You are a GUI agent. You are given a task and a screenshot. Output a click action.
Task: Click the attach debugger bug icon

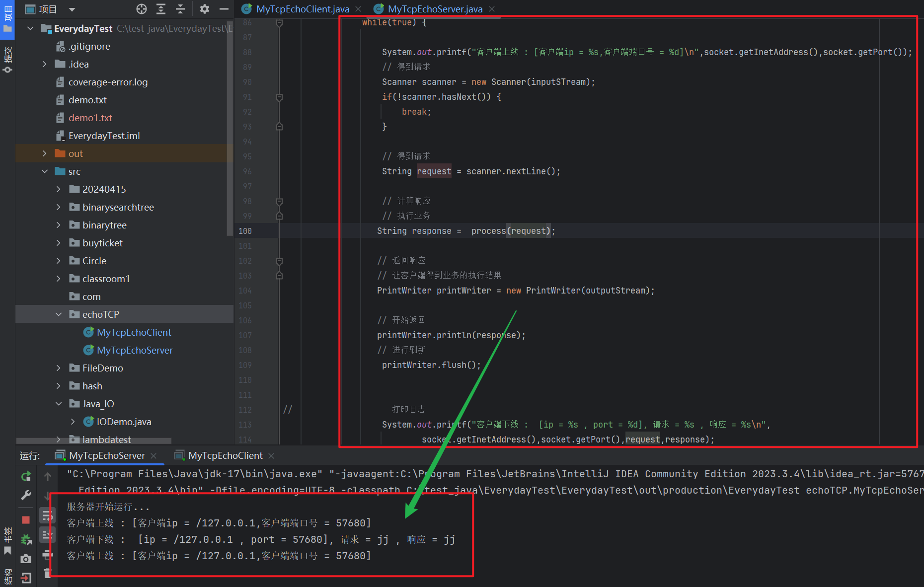[26, 540]
